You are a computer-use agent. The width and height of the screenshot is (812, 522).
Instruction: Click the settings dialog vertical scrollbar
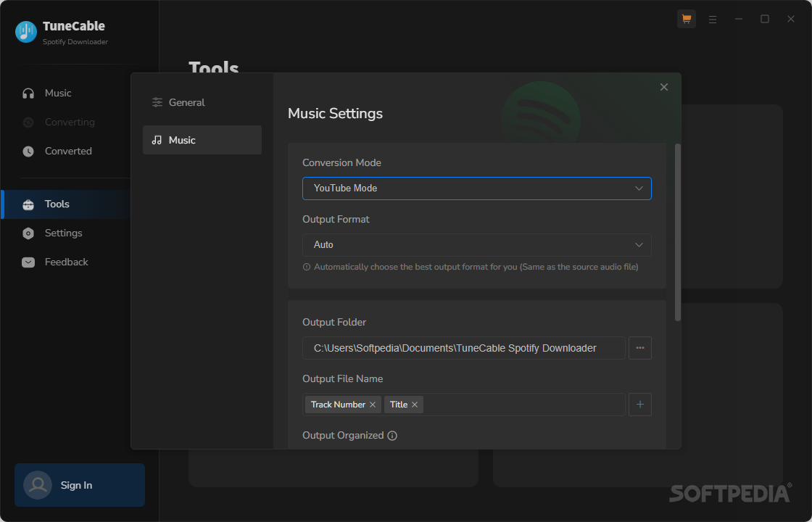point(677,232)
